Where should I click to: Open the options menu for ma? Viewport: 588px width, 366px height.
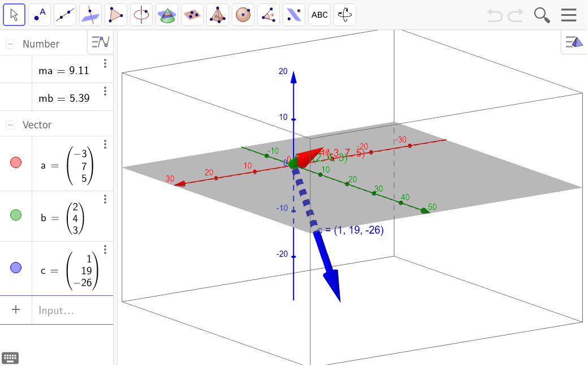point(105,63)
